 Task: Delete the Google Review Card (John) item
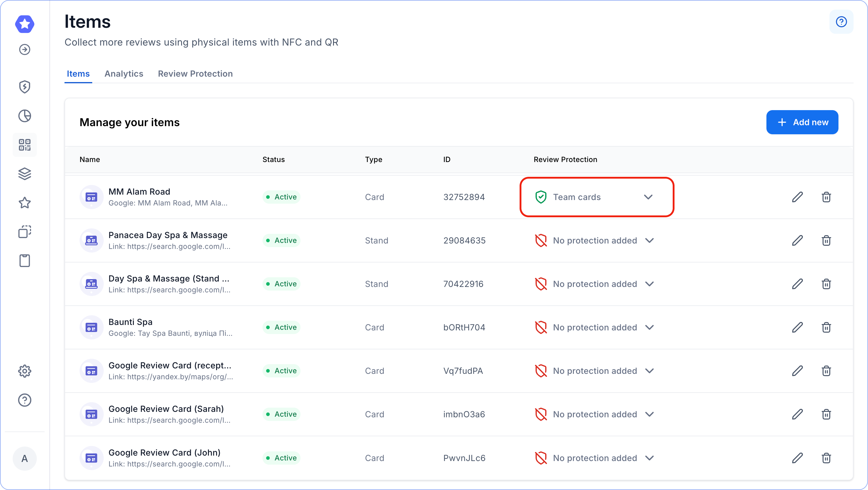pos(826,458)
